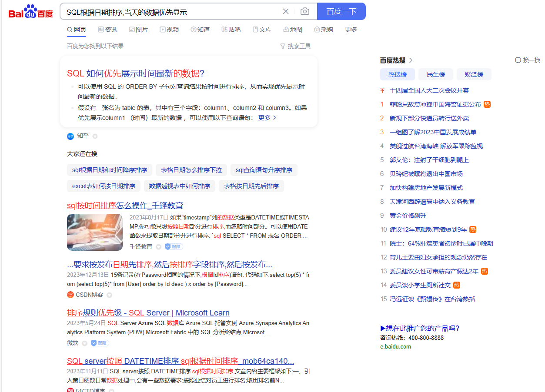Open 百度热搜 heading chevron
Image resolution: width=545 pixels, height=392 pixels.
411,60
